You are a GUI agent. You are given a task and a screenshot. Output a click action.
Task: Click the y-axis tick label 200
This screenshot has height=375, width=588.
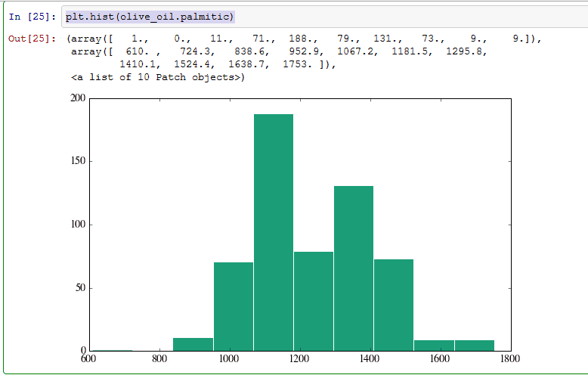[x=78, y=98]
